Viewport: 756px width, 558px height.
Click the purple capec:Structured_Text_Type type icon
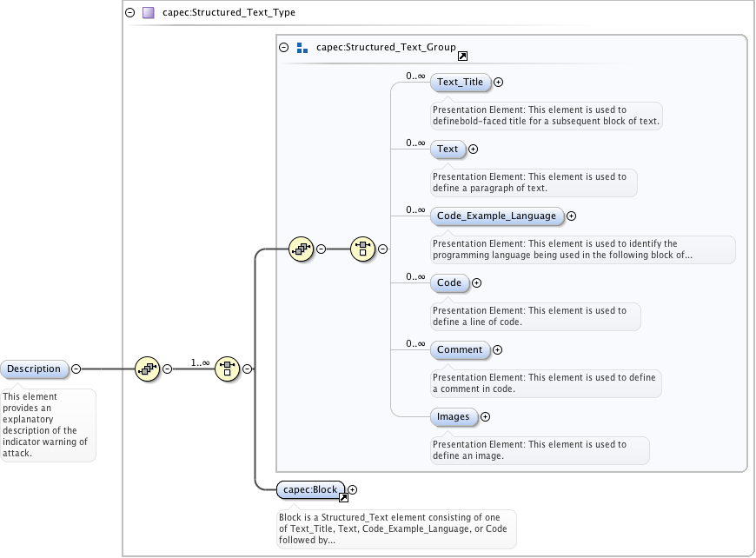[x=149, y=13]
